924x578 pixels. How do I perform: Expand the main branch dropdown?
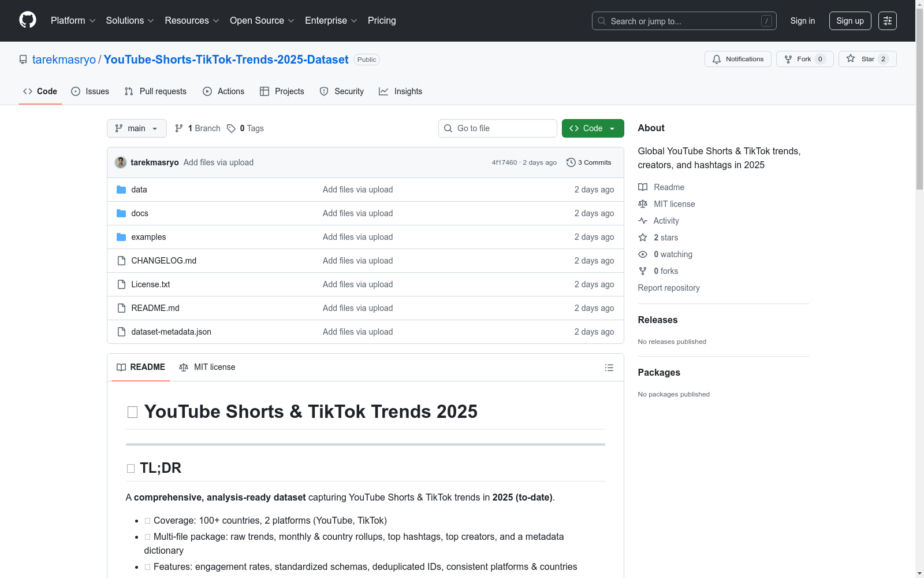click(136, 128)
